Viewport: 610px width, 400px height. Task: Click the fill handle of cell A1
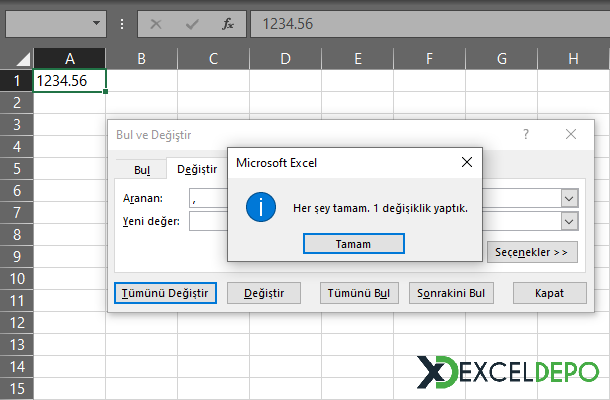pyautogui.click(x=105, y=91)
